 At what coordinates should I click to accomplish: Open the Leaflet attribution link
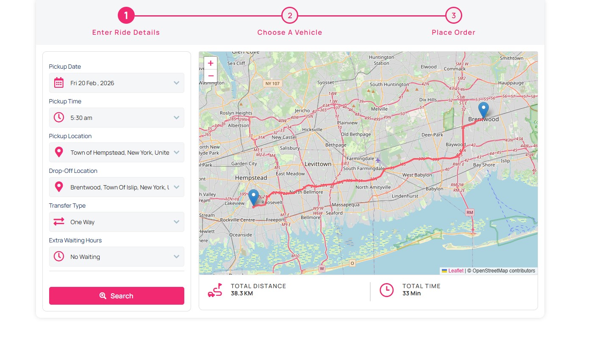tap(455, 271)
